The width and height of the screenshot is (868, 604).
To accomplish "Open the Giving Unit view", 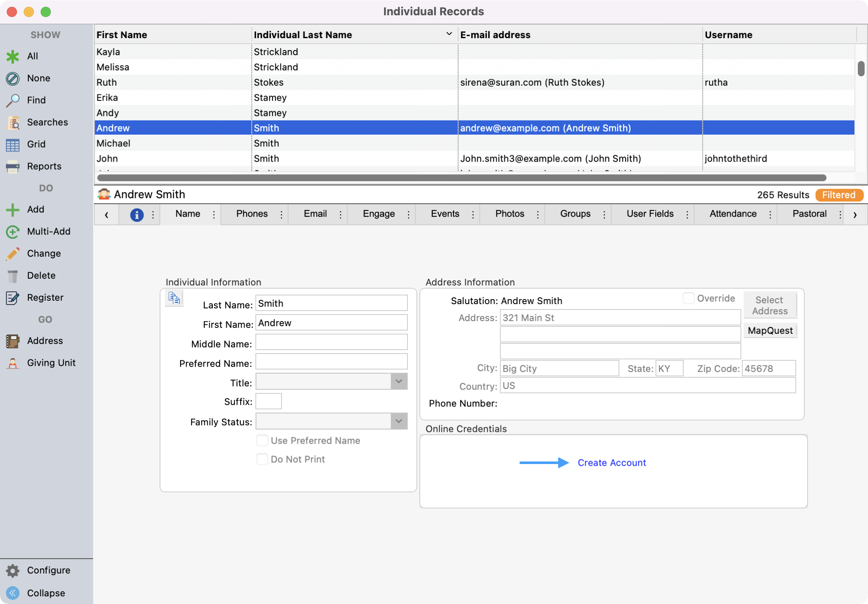I will pyautogui.click(x=13, y=363).
